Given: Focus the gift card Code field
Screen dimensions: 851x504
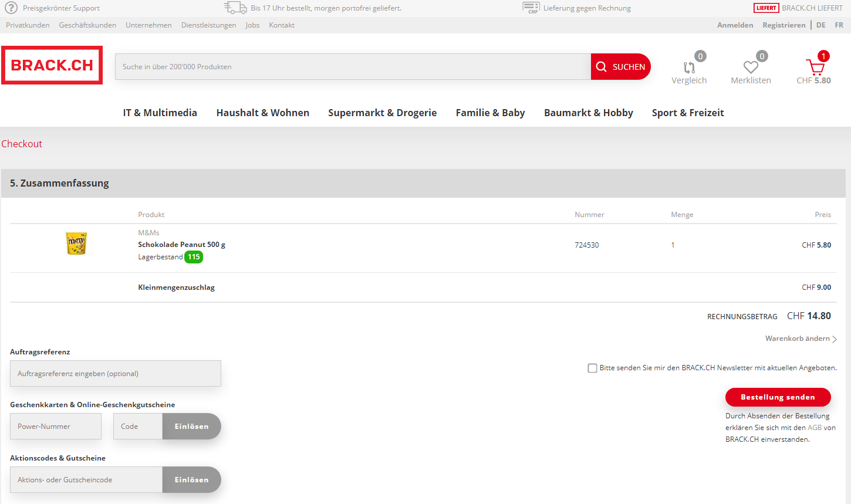Looking at the screenshot, I should (x=138, y=427).
